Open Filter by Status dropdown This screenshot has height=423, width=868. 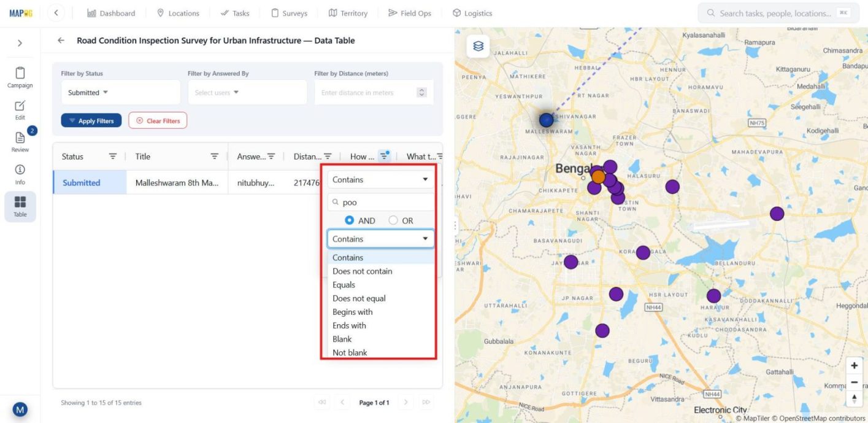click(x=121, y=93)
